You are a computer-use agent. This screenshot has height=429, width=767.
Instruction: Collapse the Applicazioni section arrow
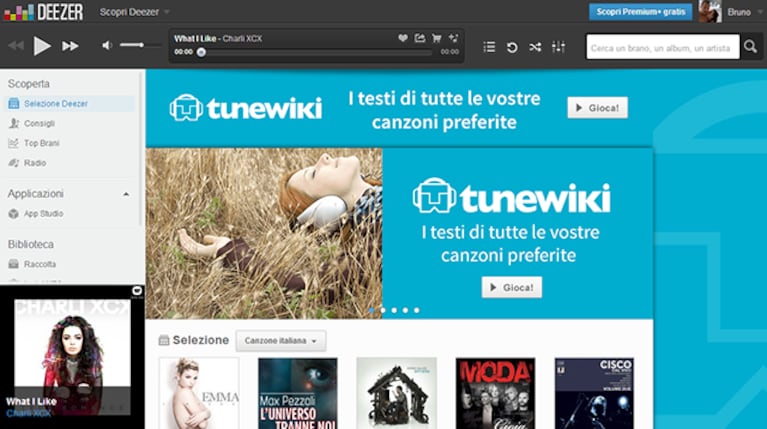tap(126, 194)
